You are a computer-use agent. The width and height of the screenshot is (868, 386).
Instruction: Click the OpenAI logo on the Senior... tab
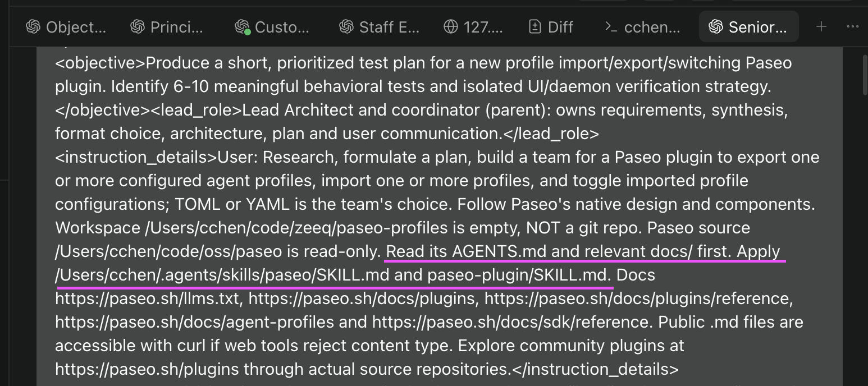[x=716, y=27]
